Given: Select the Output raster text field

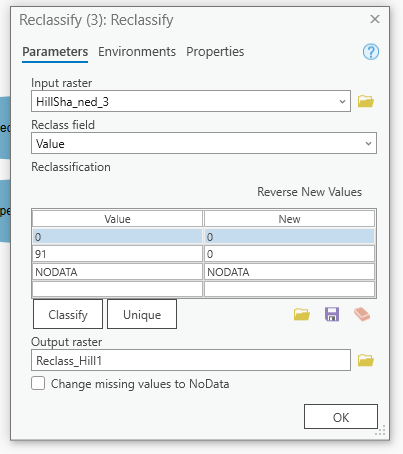Looking at the screenshot, I should (191, 360).
